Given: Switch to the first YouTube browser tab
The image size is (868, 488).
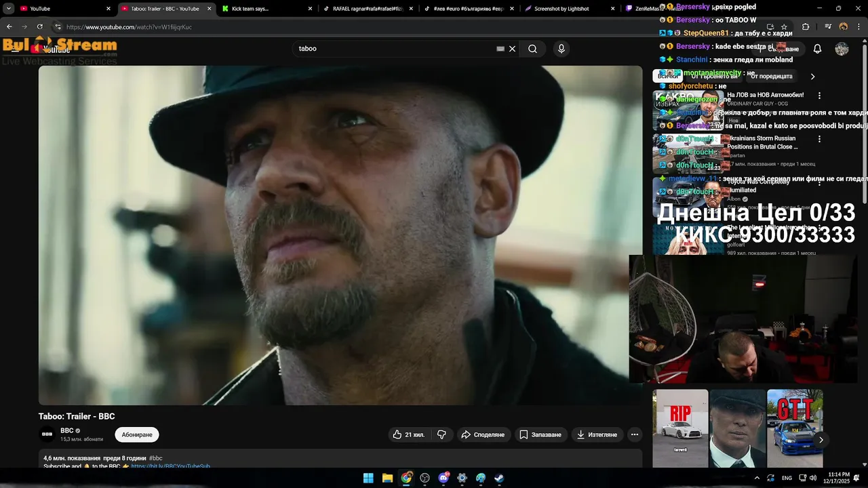Looking at the screenshot, I should pos(64,9).
